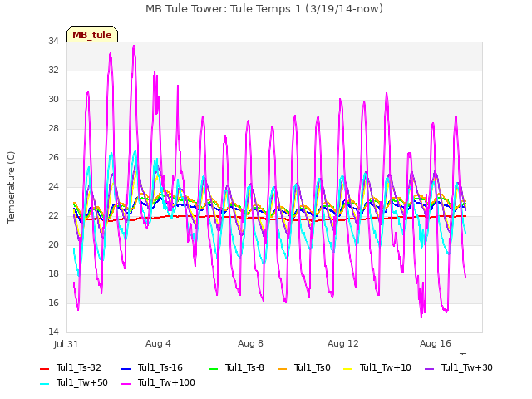This screenshot has width=532, height=399.
Task: Click the Tul1_Ts0 legend label
Action: coord(313,367)
